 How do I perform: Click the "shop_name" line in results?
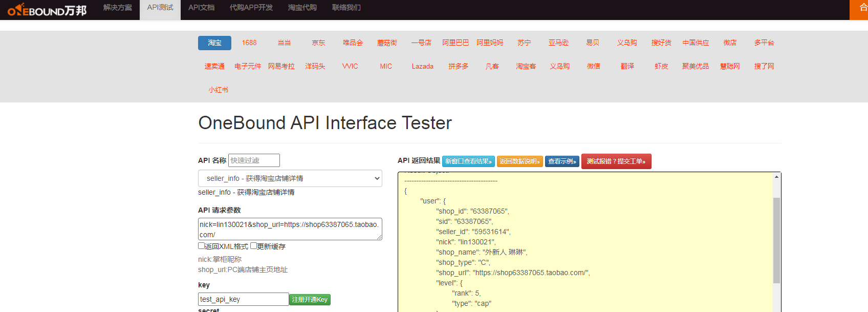tap(482, 252)
